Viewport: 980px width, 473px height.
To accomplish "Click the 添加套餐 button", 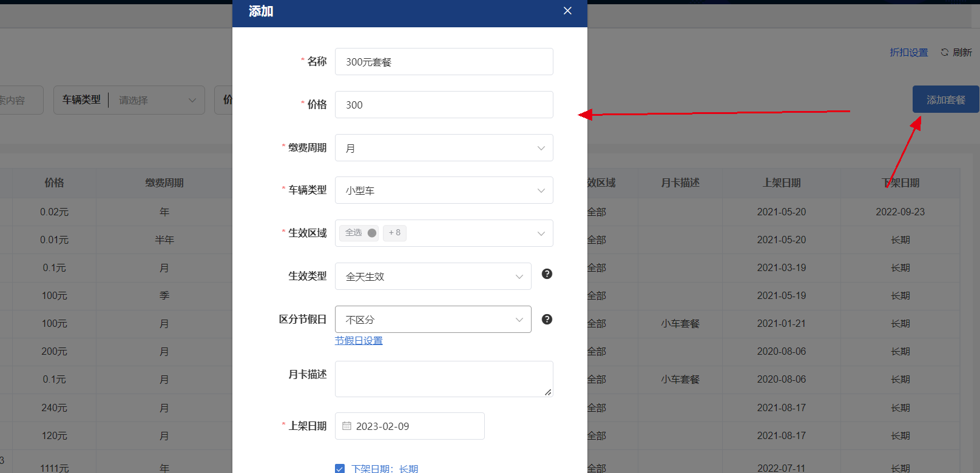I will pyautogui.click(x=945, y=99).
